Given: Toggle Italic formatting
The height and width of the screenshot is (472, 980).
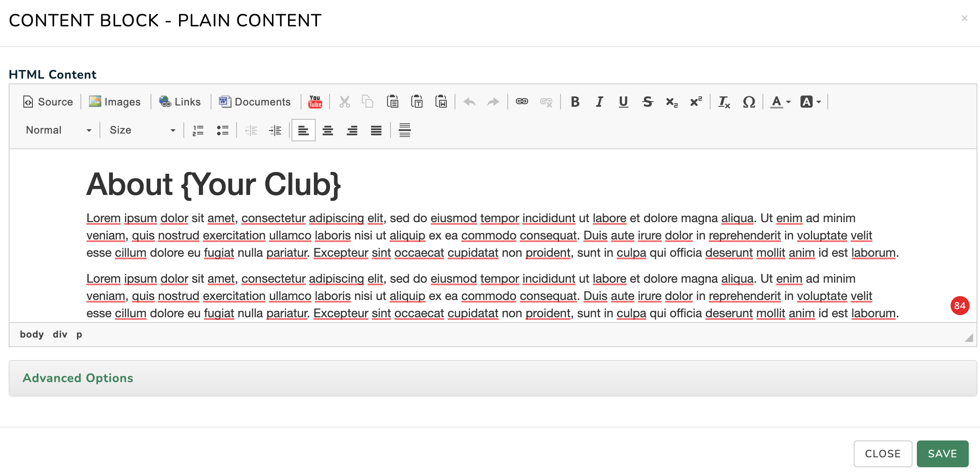Looking at the screenshot, I should [x=599, y=102].
